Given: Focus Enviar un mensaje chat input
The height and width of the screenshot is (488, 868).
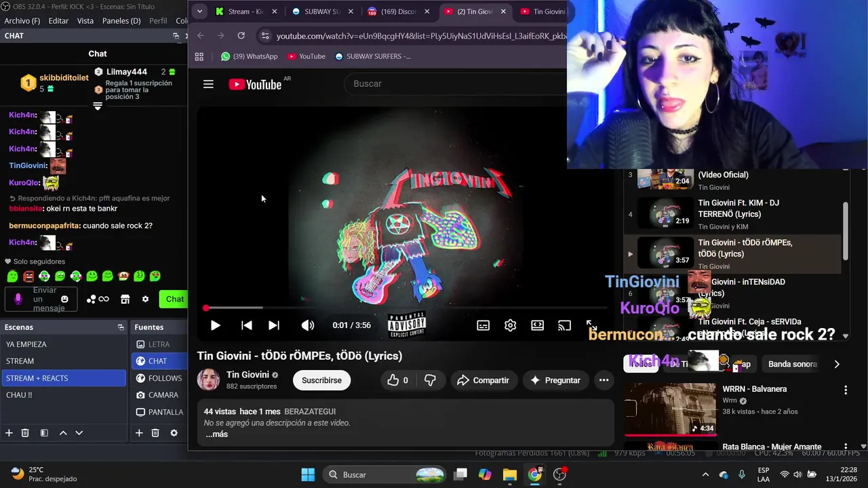Looking at the screenshot, I should (40, 299).
